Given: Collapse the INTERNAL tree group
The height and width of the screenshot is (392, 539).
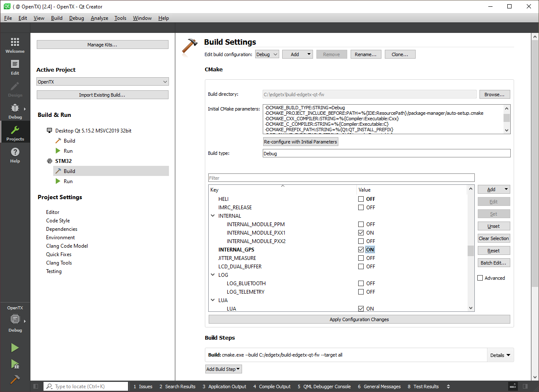Looking at the screenshot, I should click(x=212, y=216).
